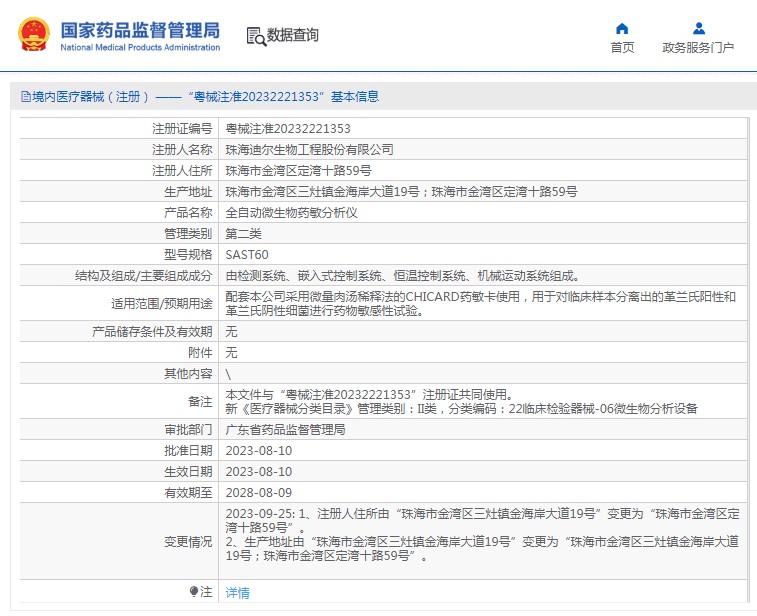Image resolution: width=757 pixels, height=616 pixels.
Task: Click the 国家药品监督管理局 site title
Action: (140, 31)
